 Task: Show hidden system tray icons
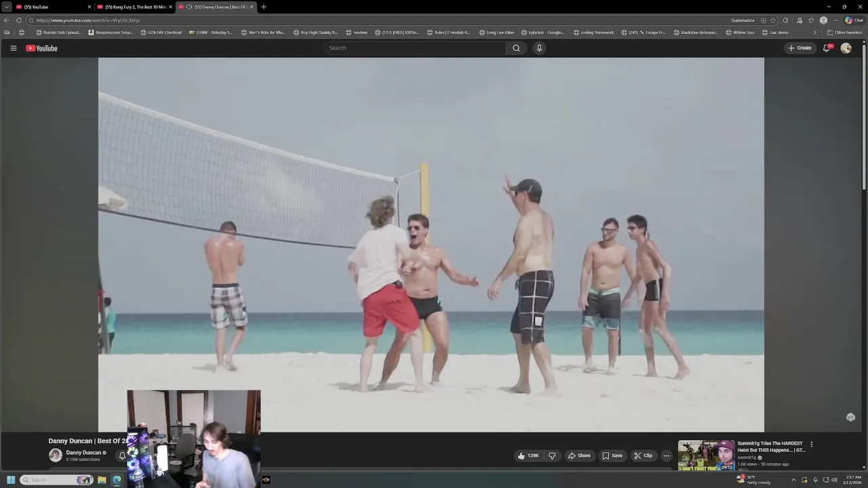[793, 480]
